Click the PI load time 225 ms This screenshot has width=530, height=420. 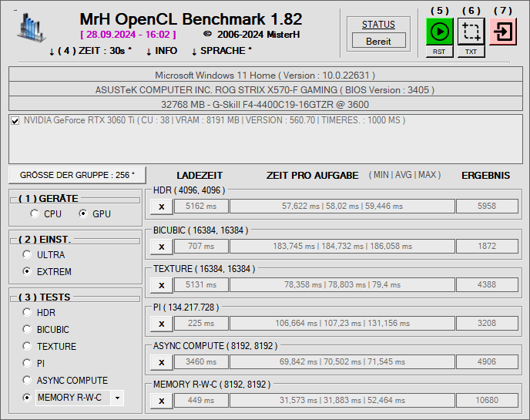point(201,324)
